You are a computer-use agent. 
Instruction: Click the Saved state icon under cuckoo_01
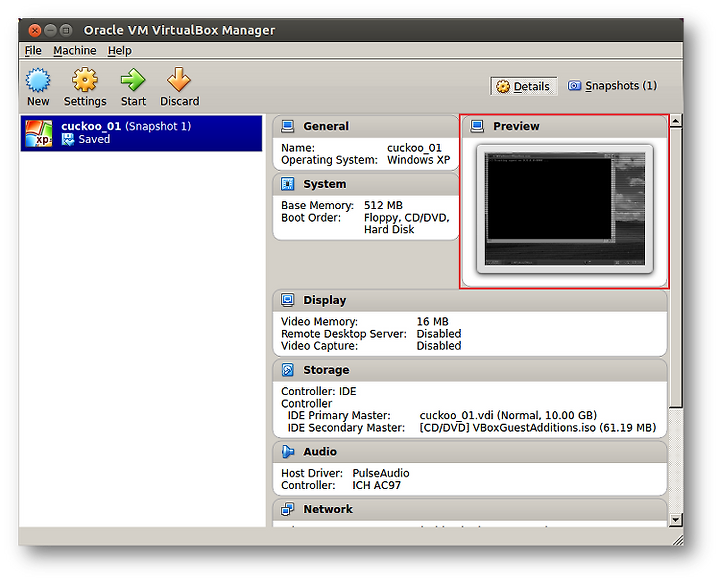pyautogui.click(x=68, y=139)
